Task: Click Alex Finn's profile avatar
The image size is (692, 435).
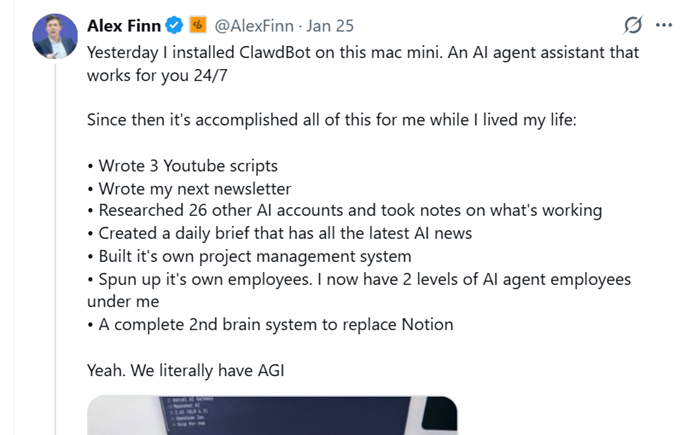Action: [52, 36]
